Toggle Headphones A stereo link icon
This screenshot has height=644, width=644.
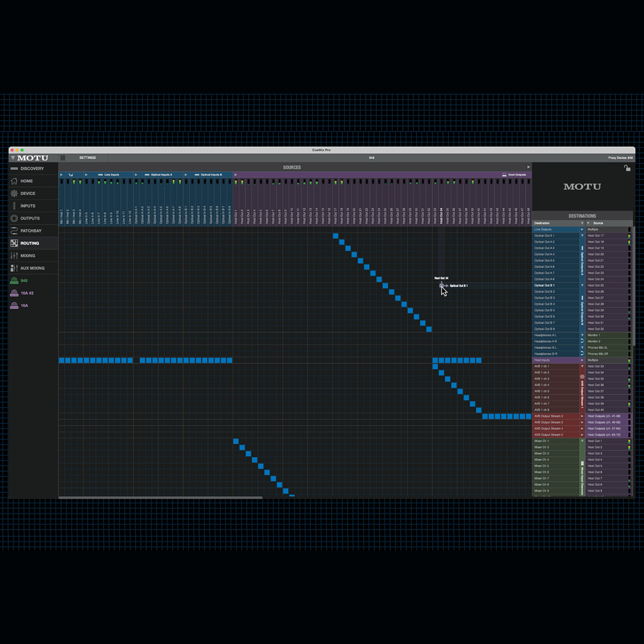pos(582,341)
